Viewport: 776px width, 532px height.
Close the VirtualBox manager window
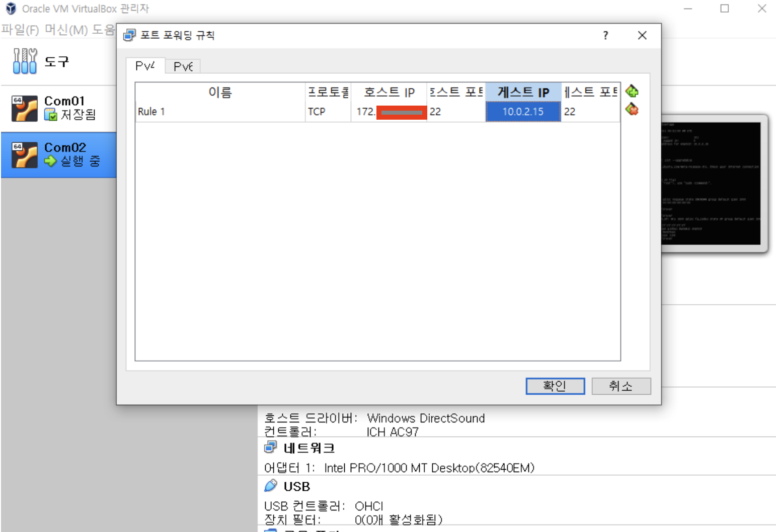point(762,9)
